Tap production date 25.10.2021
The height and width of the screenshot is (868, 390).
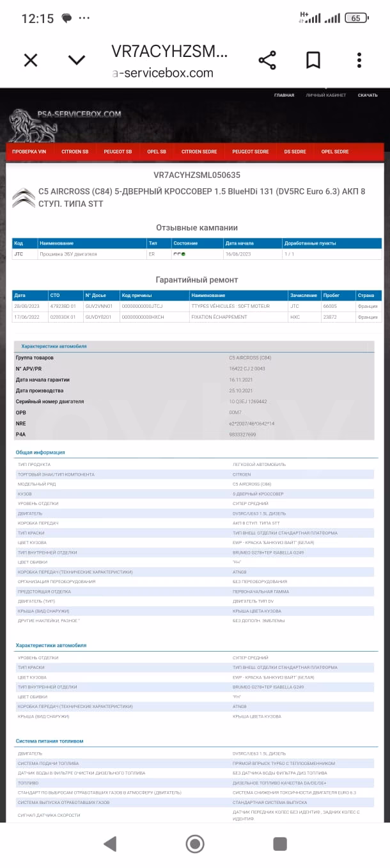[x=240, y=390]
